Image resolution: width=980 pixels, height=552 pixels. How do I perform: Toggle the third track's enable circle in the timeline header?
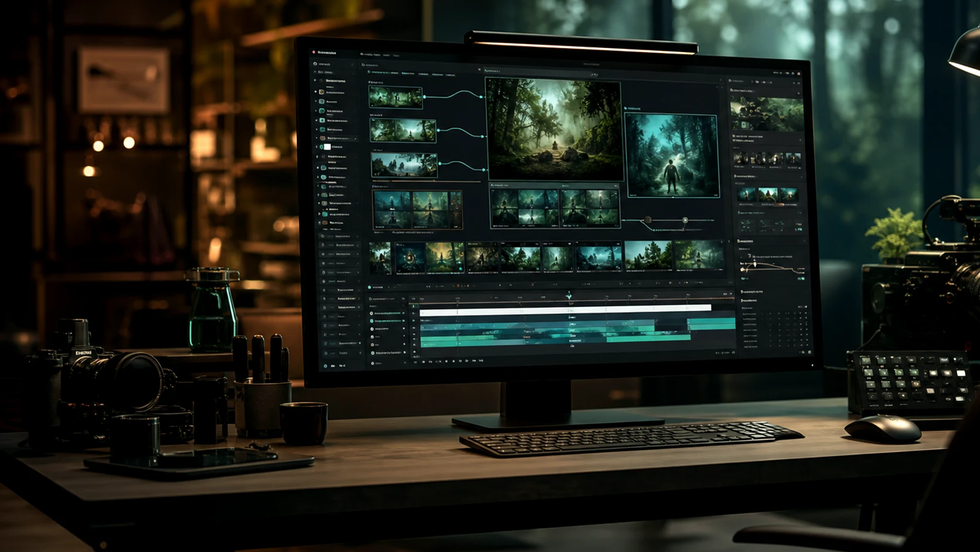372,329
